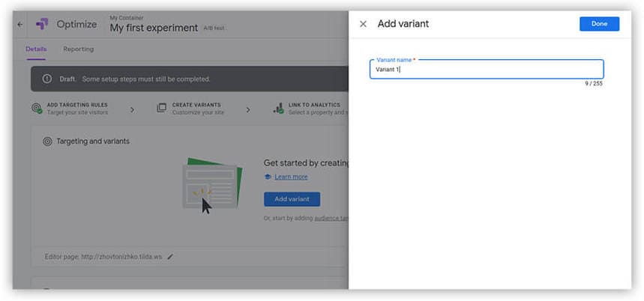Close the Add variant panel
Screen dimensions: 644x301
click(x=363, y=24)
